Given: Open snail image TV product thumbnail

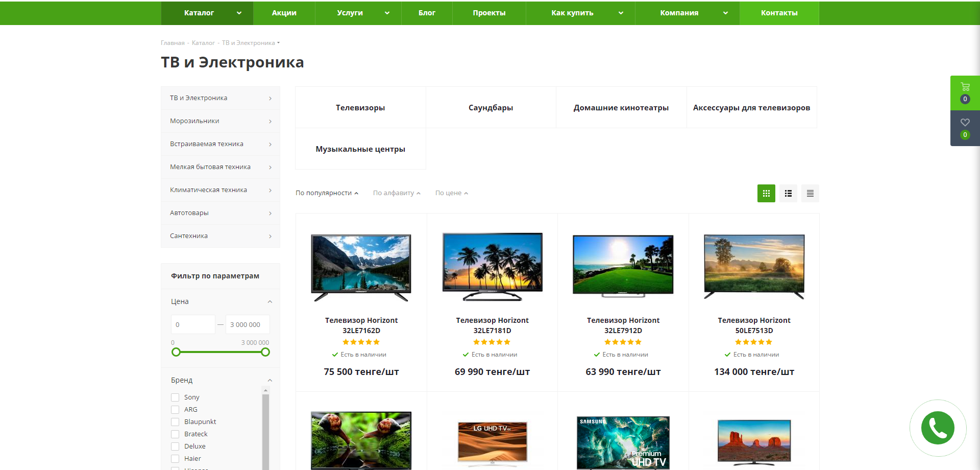Looking at the screenshot, I should [x=361, y=440].
